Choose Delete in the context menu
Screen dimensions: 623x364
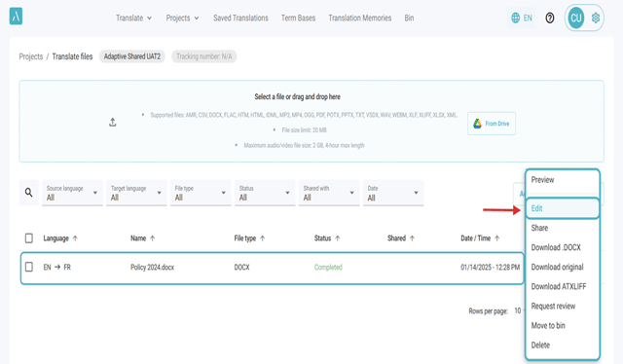pyautogui.click(x=563, y=345)
